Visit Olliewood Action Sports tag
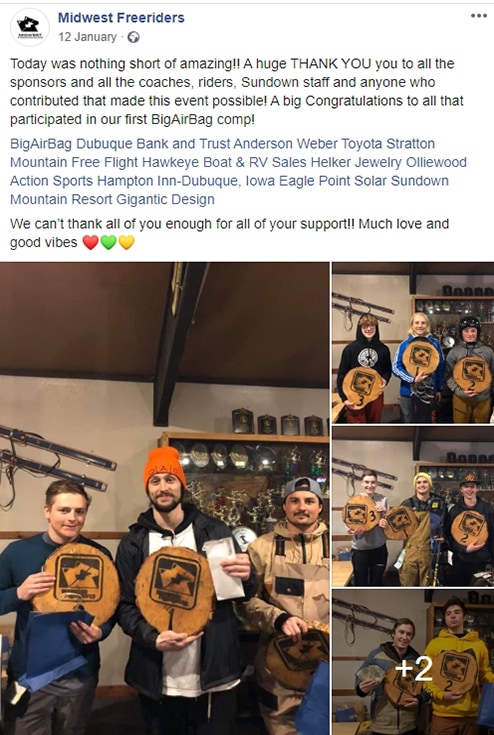Image resolution: width=494 pixels, height=735 pixels. pyautogui.click(x=238, y=172)
